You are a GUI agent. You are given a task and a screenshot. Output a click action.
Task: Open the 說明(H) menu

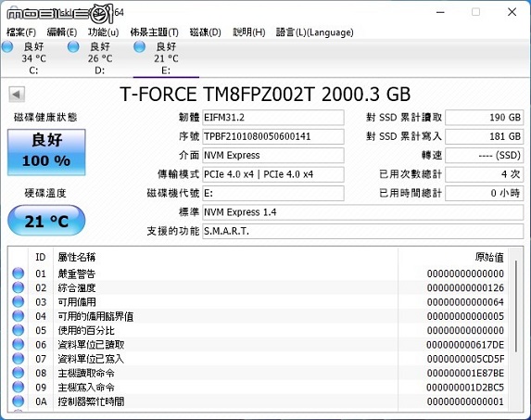(249, 32)
